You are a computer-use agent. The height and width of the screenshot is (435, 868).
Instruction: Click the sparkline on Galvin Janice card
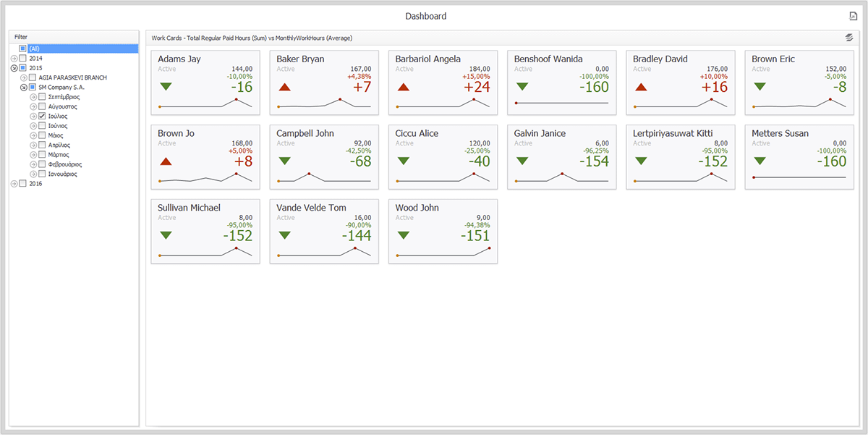(x=561, y=178)
